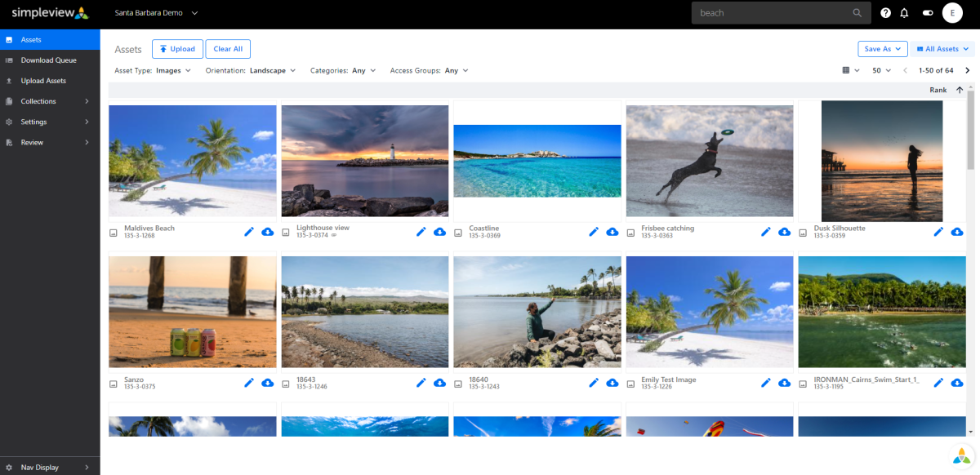
Task: Go to previous page of results
Action: pos(905,71)
